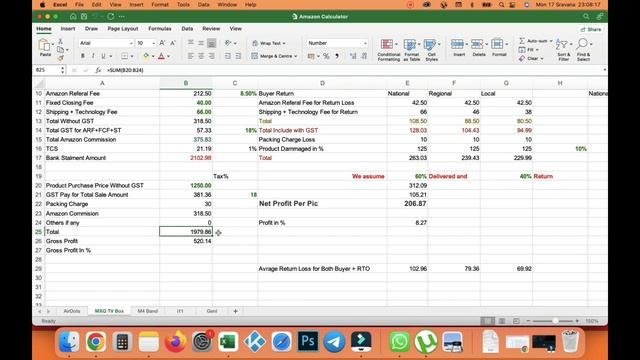
Task: Switch to the Review ribbon tab
Action: pos(211,29)
